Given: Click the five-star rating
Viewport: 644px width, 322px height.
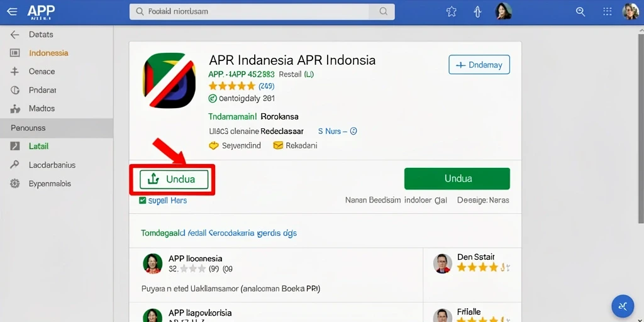Looking at the screenshot, I should click(x=232, y=86).
